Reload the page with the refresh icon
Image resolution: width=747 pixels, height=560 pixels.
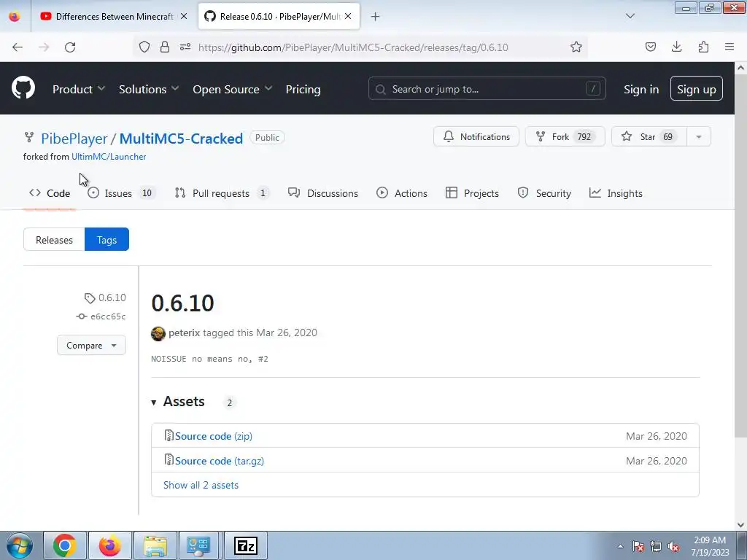(x=70, y=47)
